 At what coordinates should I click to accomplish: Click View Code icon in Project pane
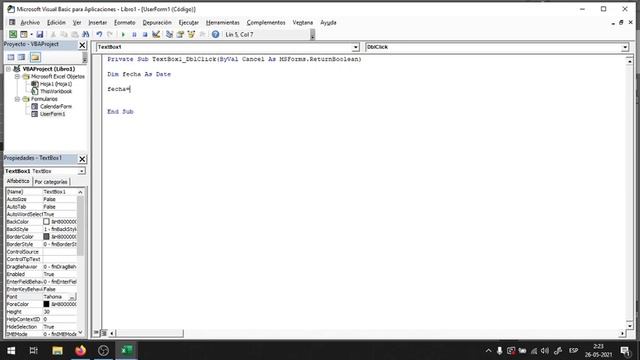pyautogui.click(x=11, y=57)
